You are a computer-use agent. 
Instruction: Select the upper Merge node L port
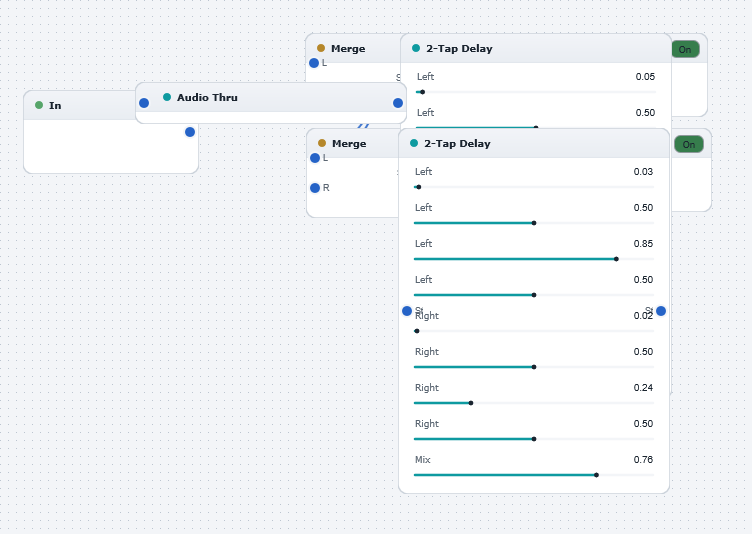pos(314,63)
